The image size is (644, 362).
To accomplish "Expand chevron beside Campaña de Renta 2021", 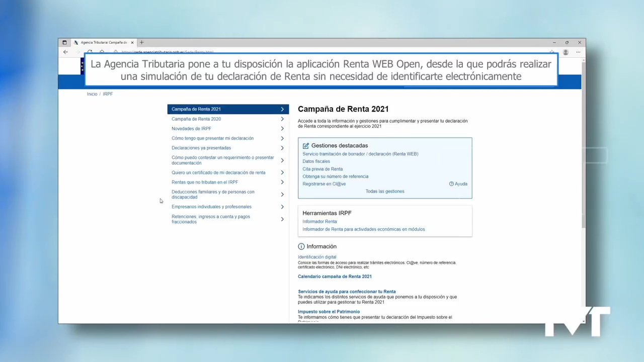I will pos(282,109).
